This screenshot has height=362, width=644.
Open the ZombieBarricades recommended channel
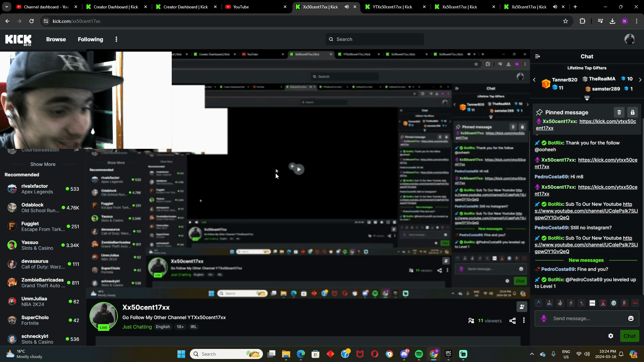pyautogui.click(x=42, y=283)
